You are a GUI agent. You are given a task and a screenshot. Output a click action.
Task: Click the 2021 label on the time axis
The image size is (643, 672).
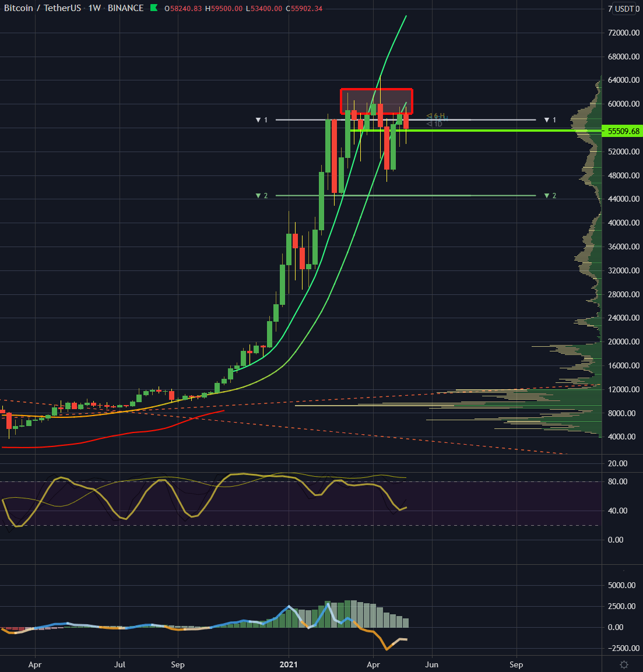click(289, 664)
